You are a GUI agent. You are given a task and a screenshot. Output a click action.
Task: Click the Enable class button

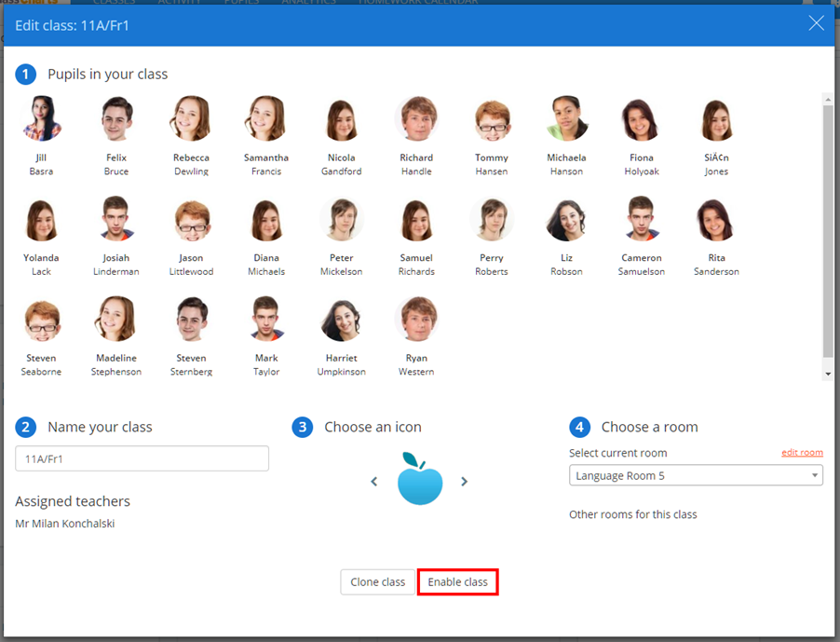[x=457, y=581]
